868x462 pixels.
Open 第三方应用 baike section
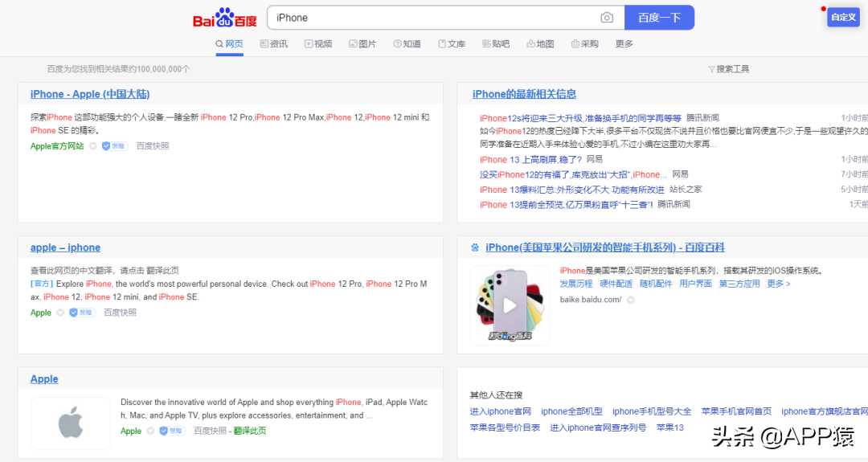(x=739, y=284)
